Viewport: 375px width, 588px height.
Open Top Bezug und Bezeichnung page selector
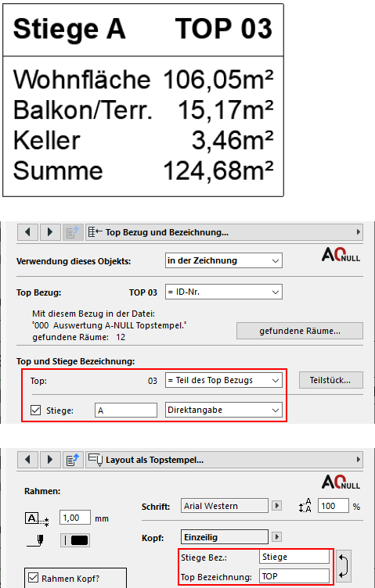(x=224, y=232)
